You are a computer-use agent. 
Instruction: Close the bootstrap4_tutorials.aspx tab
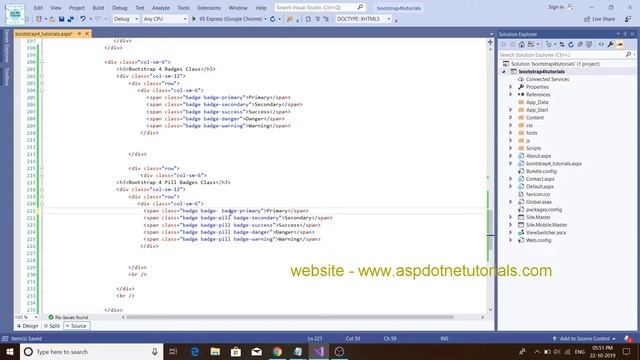[87, 33]
